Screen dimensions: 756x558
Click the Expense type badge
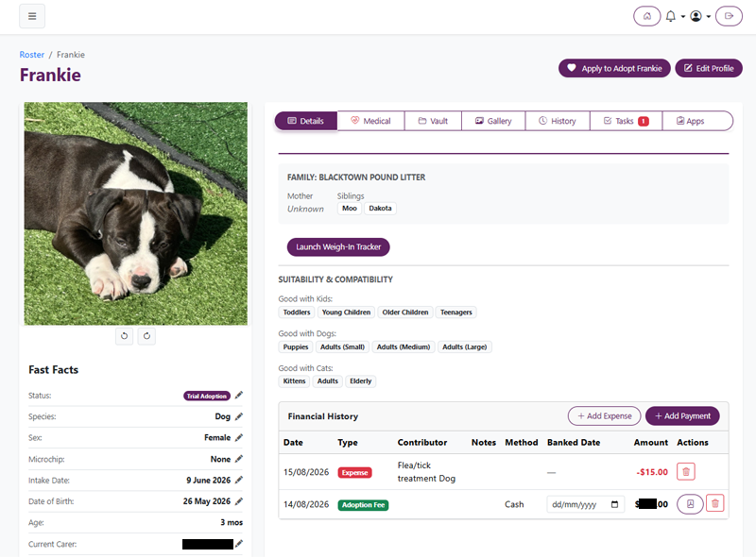pyautogui.click(x=354, y=473)
